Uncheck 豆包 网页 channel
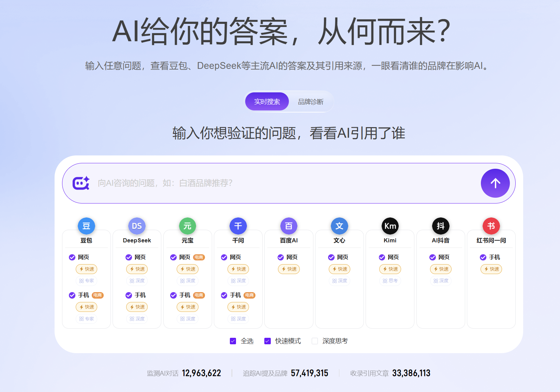 click(72, 257)
